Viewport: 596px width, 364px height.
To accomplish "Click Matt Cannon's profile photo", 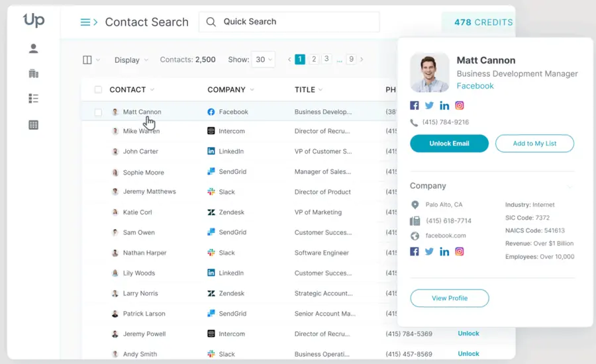I will coord(430,72).
